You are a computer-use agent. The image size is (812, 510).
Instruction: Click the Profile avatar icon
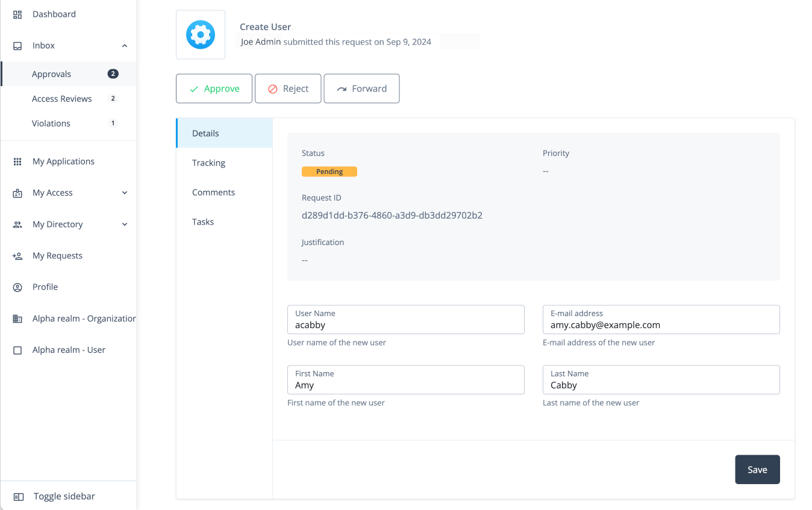[x=17, y=287]
